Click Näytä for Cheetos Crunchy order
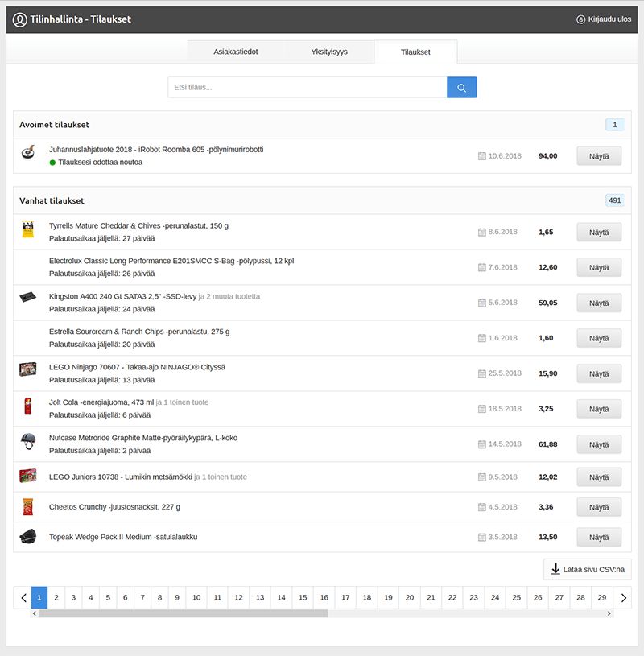This screenshot has height=656, width=644. (x=599, y=507)
